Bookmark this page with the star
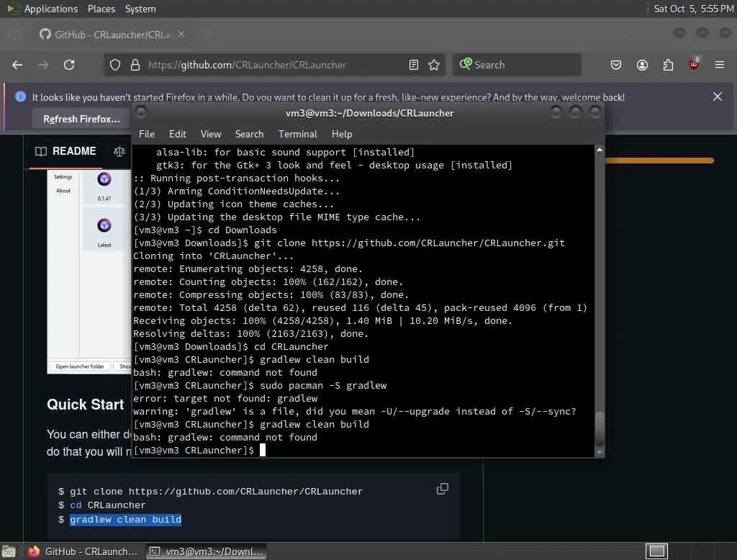This screenshot has width=737, height=560. [x=434, y=65]
